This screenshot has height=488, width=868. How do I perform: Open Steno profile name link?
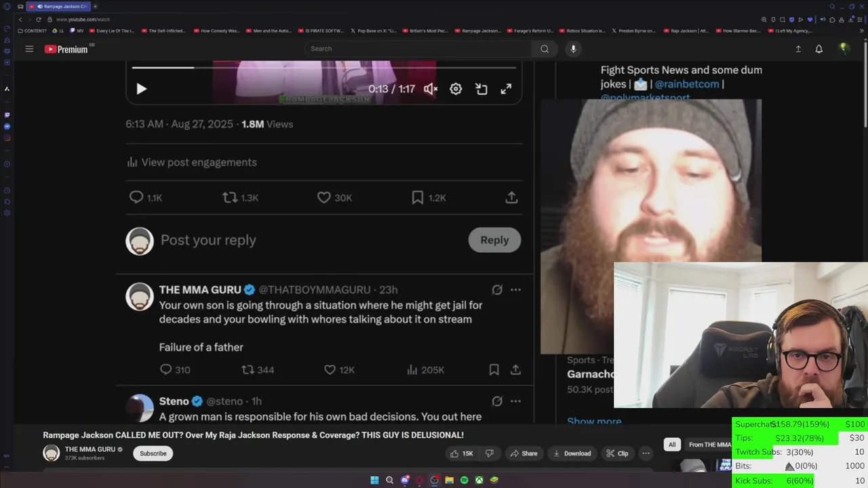174,401
